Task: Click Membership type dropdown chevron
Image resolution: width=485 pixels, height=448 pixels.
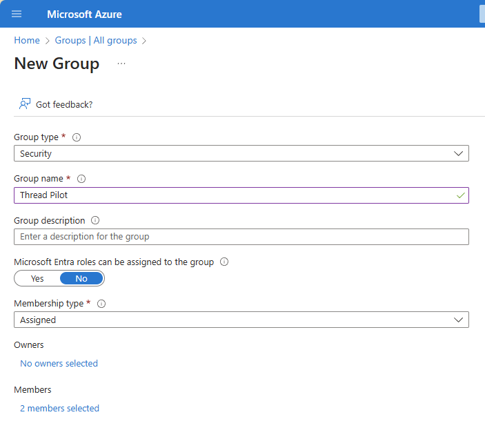Action: point(458,320)
